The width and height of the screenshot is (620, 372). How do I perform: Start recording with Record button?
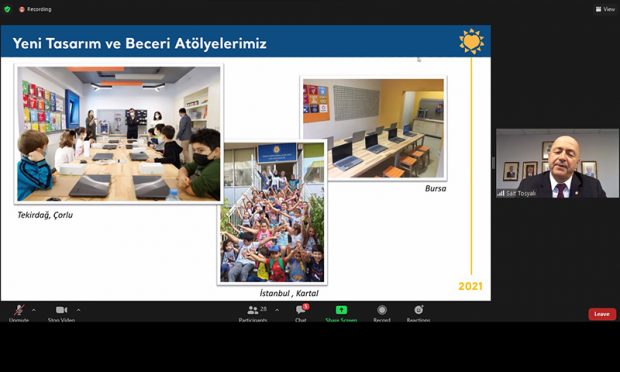[382, 310]
